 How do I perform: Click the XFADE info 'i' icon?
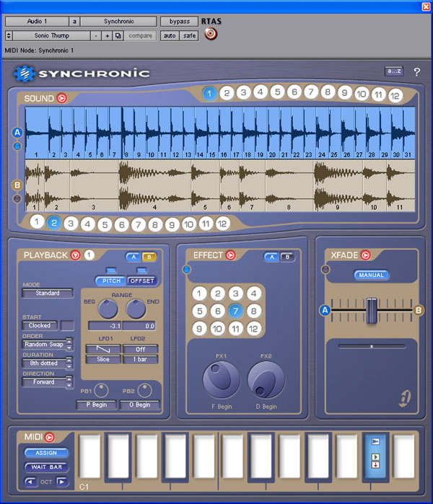(405, 399)
